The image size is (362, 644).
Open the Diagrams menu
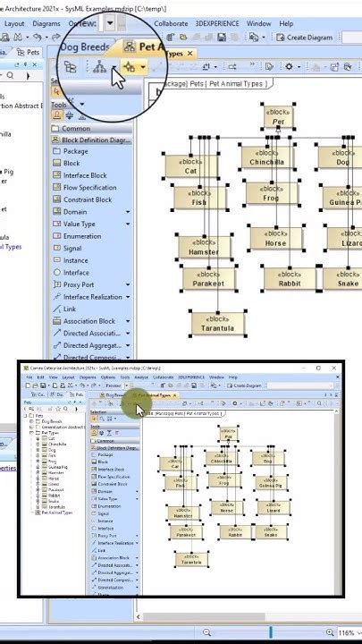click(x=46, y=23)
